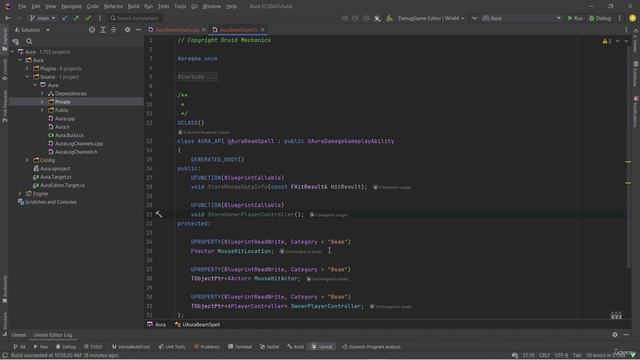The image size is (640, 360).
Task: Click the Search everywhere field
Action: click(x=135, y=18)
